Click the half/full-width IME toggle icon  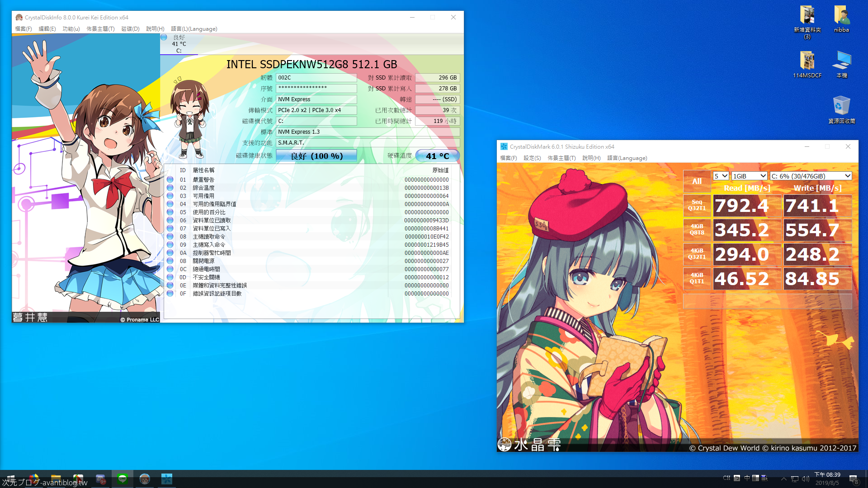click(x=755, y=478)
